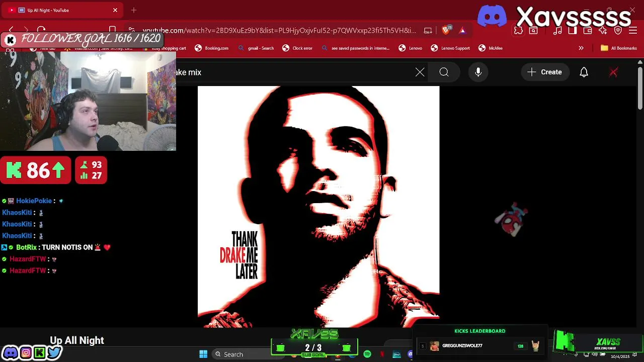This screenshot has width=644, height=362.
Task: Click the Kick icon in stream overlay
Action: click(39, 353)
